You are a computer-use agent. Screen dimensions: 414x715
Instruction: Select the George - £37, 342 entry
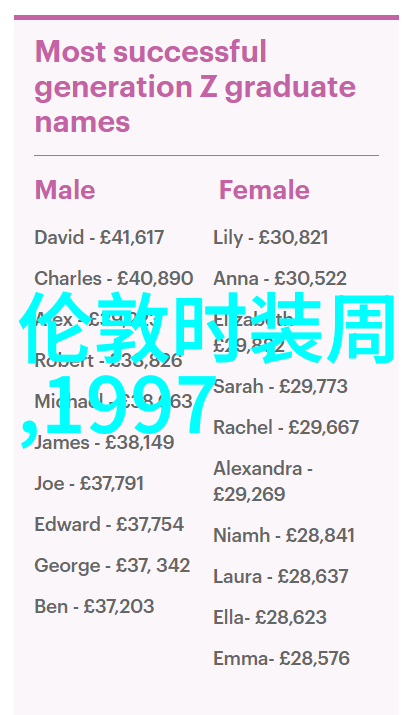pos(113,565)
